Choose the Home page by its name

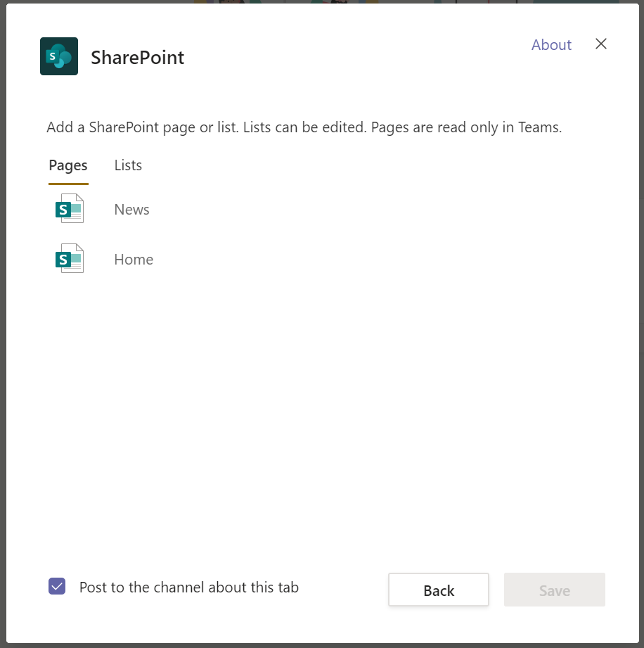pos(134,260)
